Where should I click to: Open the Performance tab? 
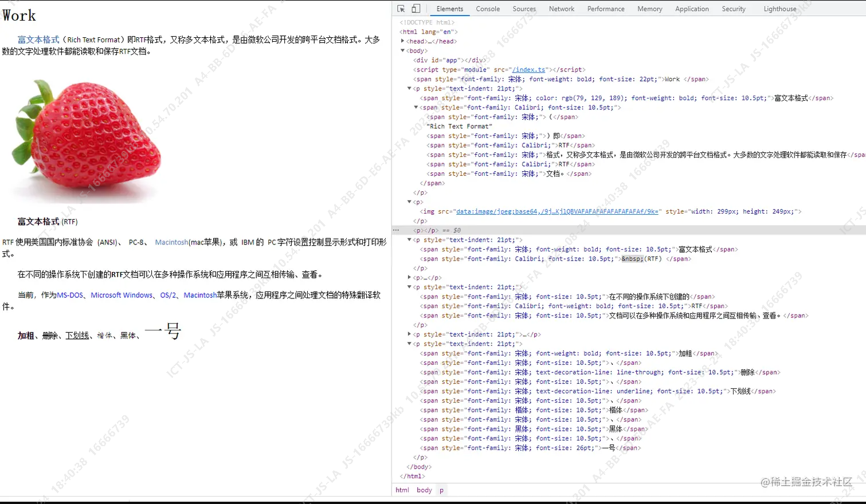(606, 9)
